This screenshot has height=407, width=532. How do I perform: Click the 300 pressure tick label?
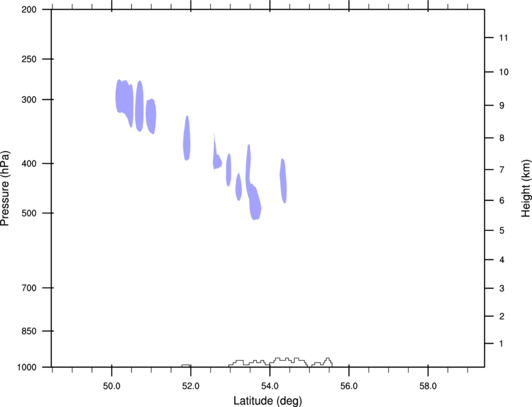point(29,100)
